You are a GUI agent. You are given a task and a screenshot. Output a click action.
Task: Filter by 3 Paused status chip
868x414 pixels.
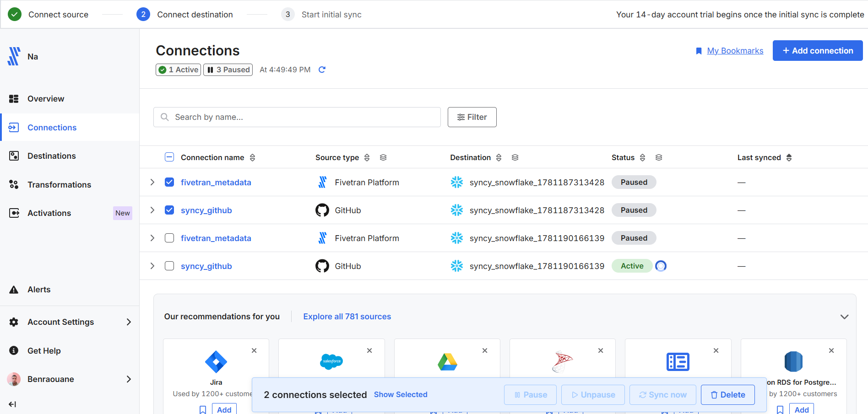(228, 70)
